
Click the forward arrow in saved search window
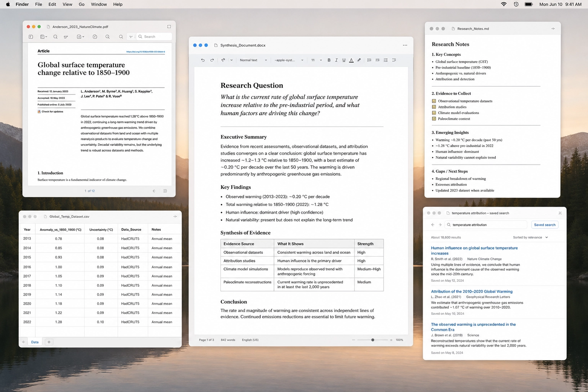(x=440, y=225)
